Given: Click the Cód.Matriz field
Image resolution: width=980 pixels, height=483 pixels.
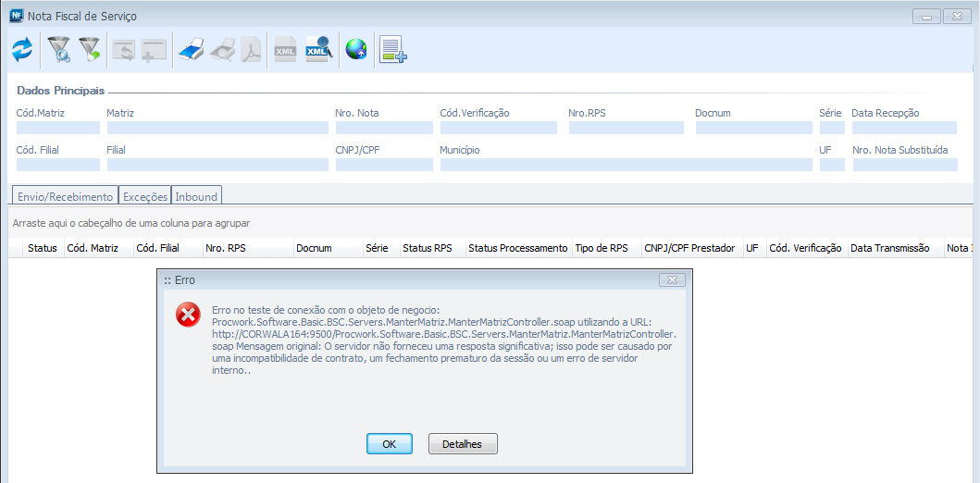Looking at the screenshot, I should pos(58,128).
